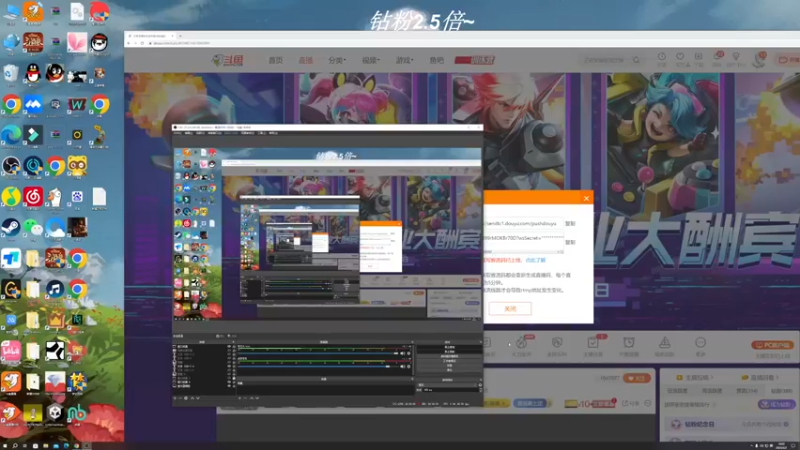Open the more (…) icon in streamer toolbar
The height and width of the screenshot is (450, 800).
point(701,342)
